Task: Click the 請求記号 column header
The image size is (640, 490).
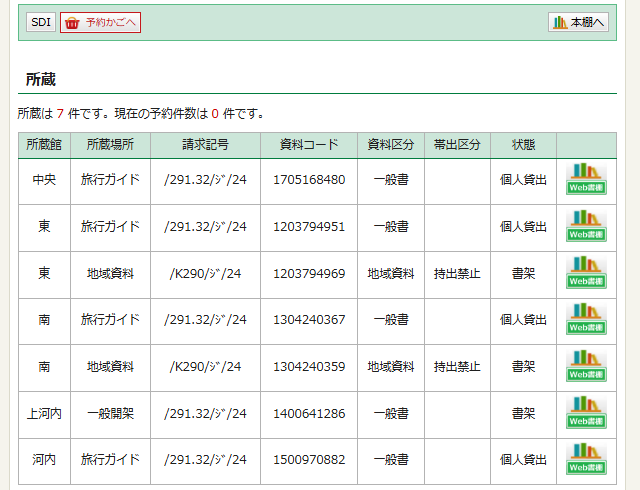Action: click(x=205, y=145)
